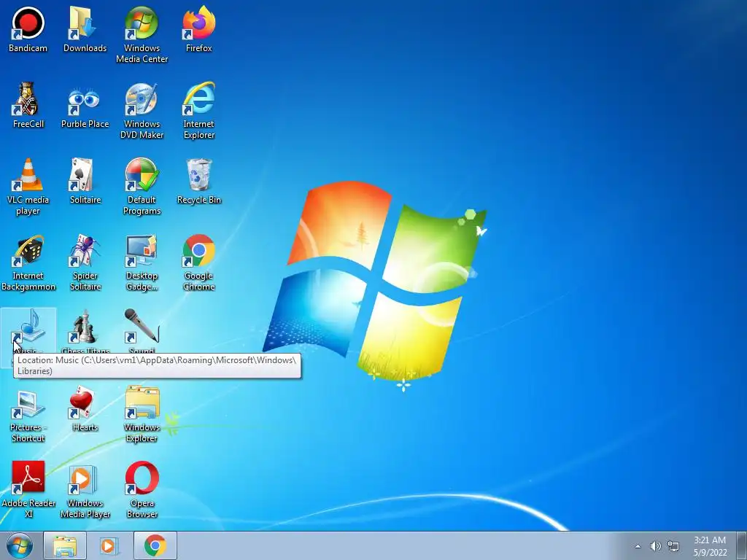Open Windows Explorer from the taskbar
This screenshot has height=560, width=747.
coord(65,545)
